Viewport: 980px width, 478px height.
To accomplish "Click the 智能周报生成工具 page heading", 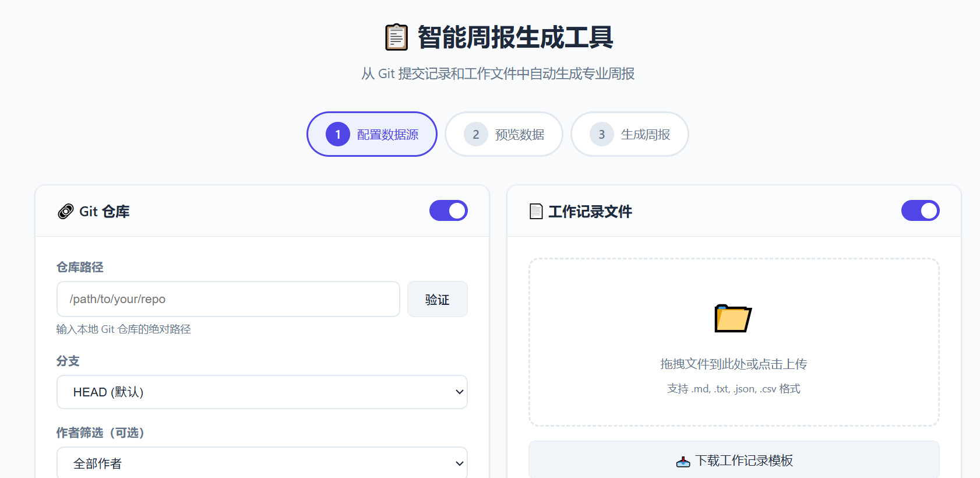I will tap(515, 37).
